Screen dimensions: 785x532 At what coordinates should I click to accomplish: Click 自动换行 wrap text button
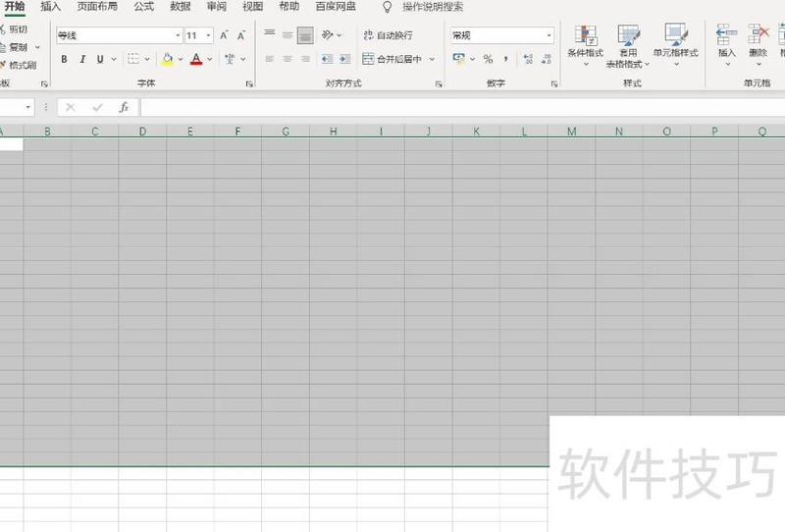click(x=389, y=35)
